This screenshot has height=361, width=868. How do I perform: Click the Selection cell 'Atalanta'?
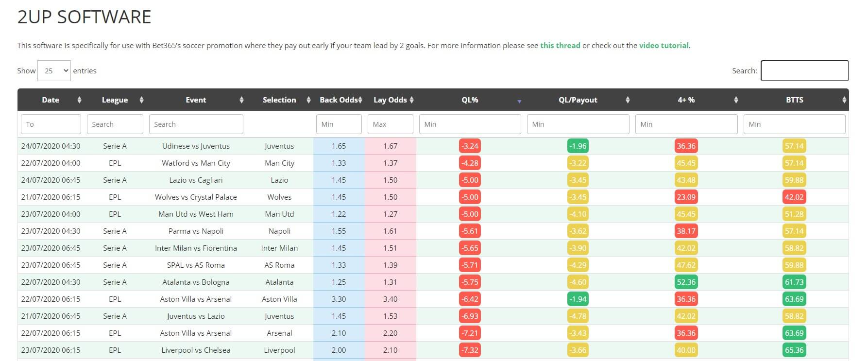pyautogui.click(x=279, y=282)
